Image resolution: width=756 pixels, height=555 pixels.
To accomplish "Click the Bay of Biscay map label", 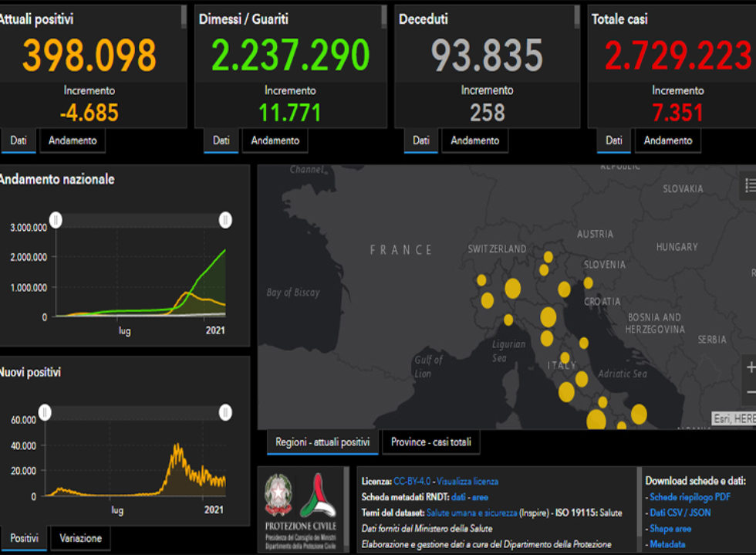I will 293,293.
